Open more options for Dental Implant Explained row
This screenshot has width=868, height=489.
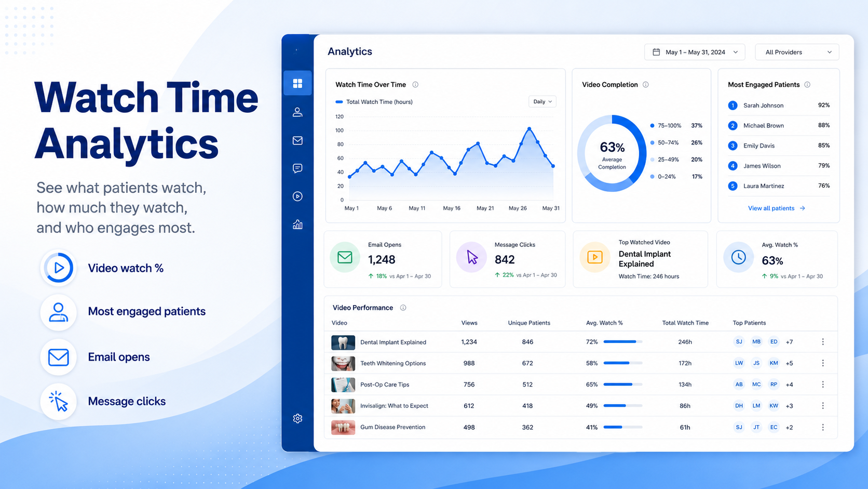point(823,342)
